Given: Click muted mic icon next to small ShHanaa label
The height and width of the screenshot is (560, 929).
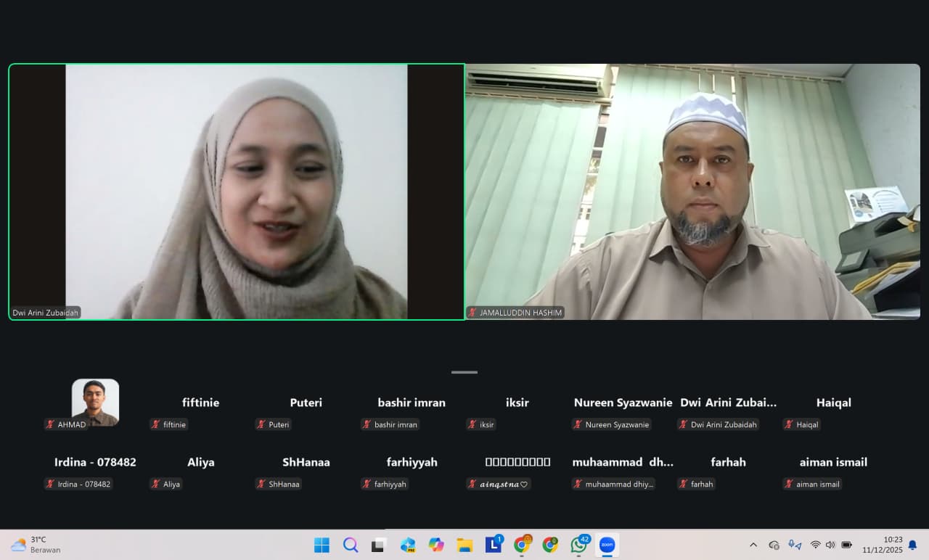Looking at the screenshot, I should coord(262,484).
